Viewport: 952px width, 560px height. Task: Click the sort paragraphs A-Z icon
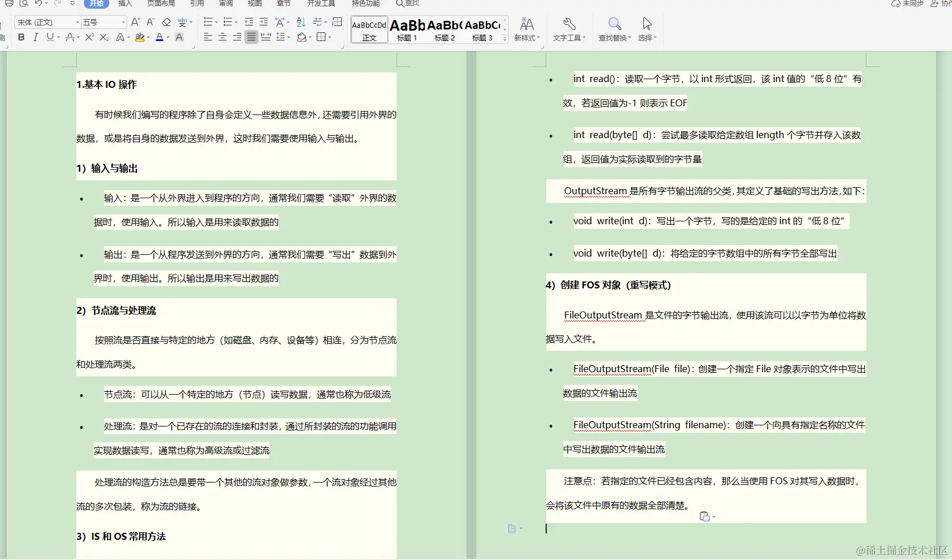301,22
